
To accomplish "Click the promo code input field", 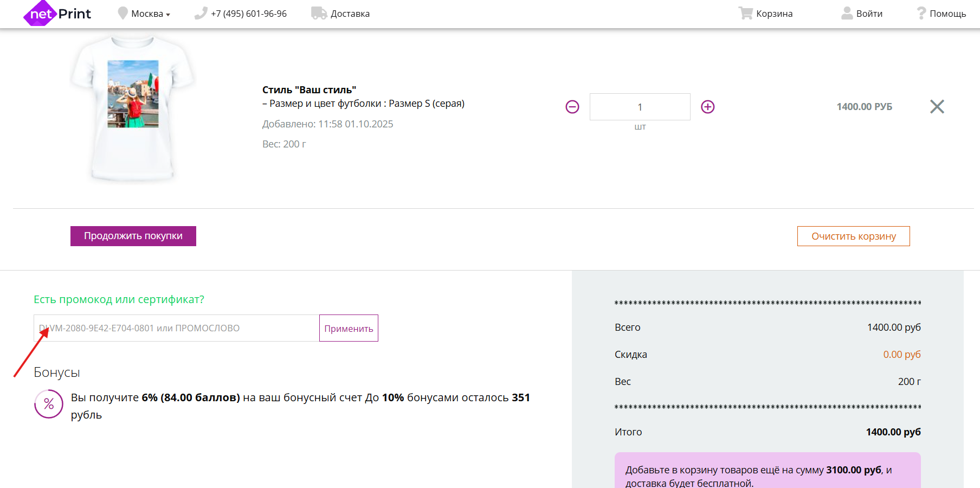I will [x=176, y=328].
